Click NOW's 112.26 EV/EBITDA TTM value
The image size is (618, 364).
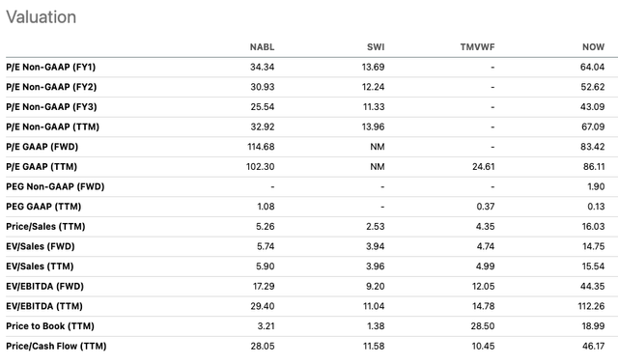(591, 306)
